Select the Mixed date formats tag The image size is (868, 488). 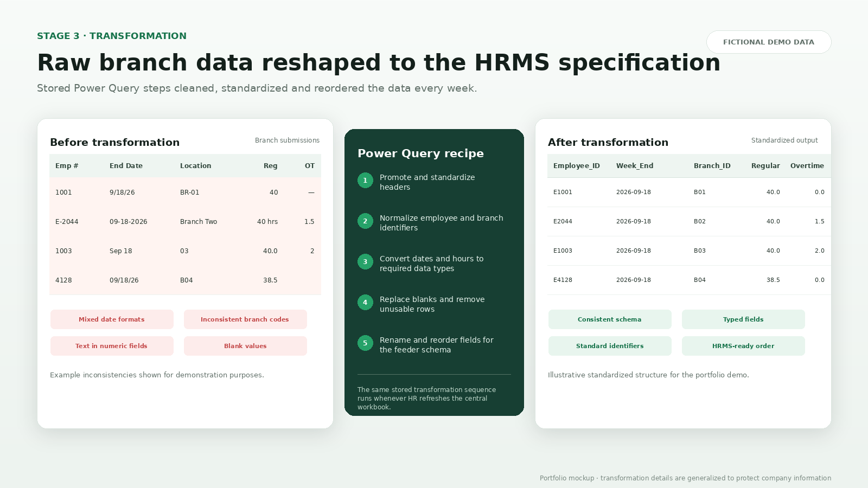pos(112,319)
